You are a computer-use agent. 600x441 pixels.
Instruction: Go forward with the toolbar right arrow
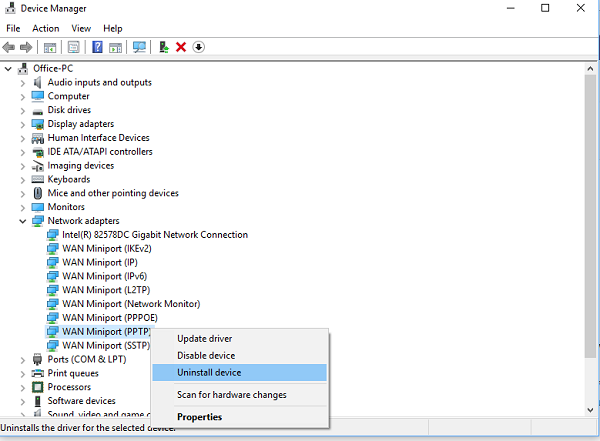click(x=26, y=47)
